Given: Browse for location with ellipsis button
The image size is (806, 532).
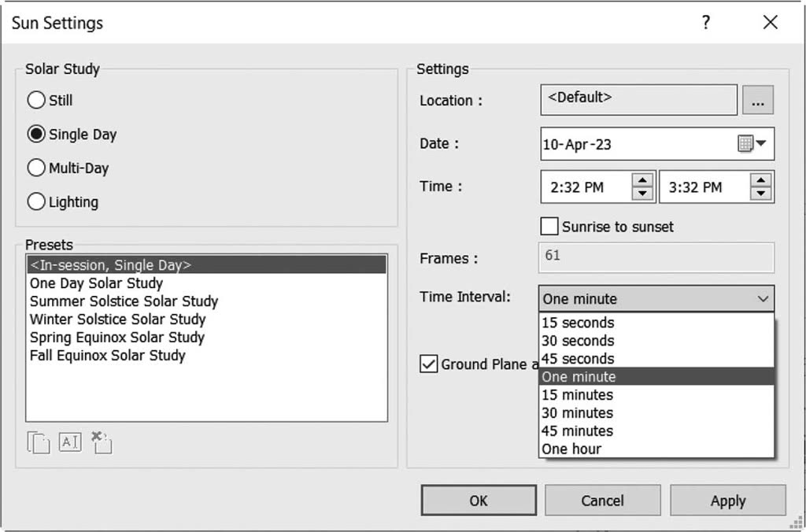Looking at the screenshot, I should pyautogui.click(x=758, y=100).
